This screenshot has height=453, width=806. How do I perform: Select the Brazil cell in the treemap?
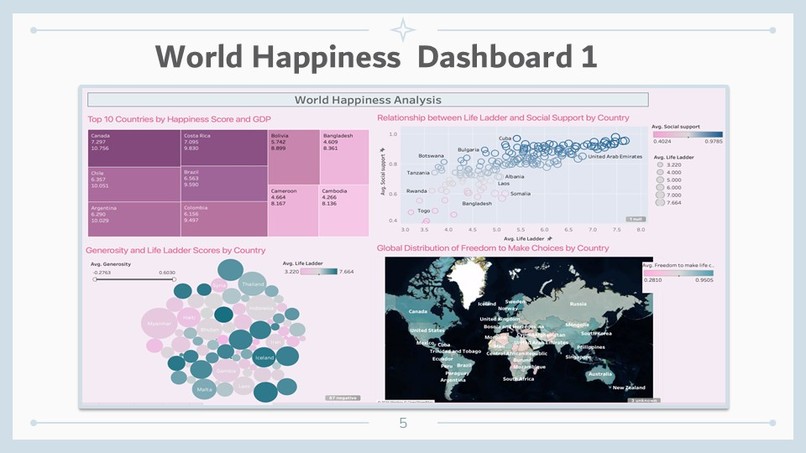tap(224, 184)
